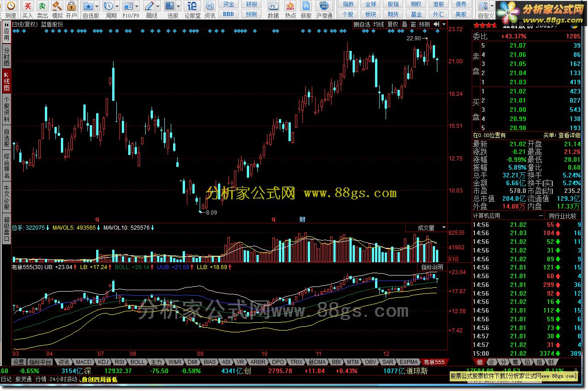Select the 细 detail tab in quote panel
588x391 pixels.
pos(479,362)
